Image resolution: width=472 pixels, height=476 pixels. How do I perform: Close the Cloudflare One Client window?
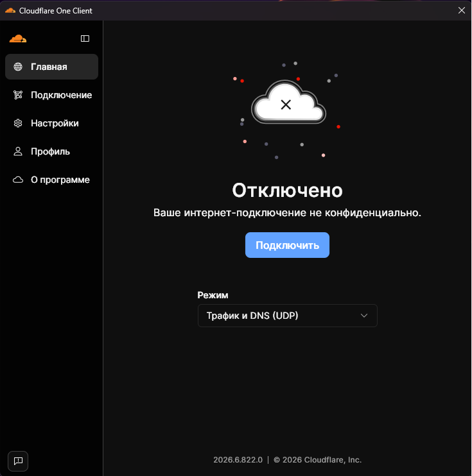(x=461, y=10)
